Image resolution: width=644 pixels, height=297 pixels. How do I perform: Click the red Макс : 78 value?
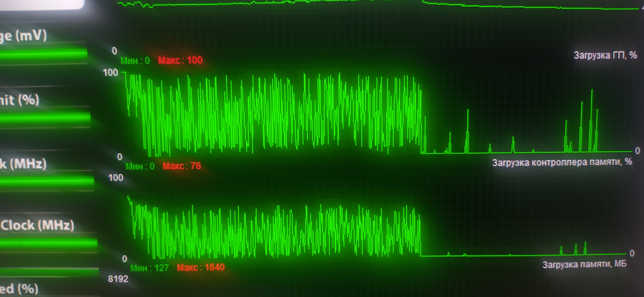click(182, 166)
